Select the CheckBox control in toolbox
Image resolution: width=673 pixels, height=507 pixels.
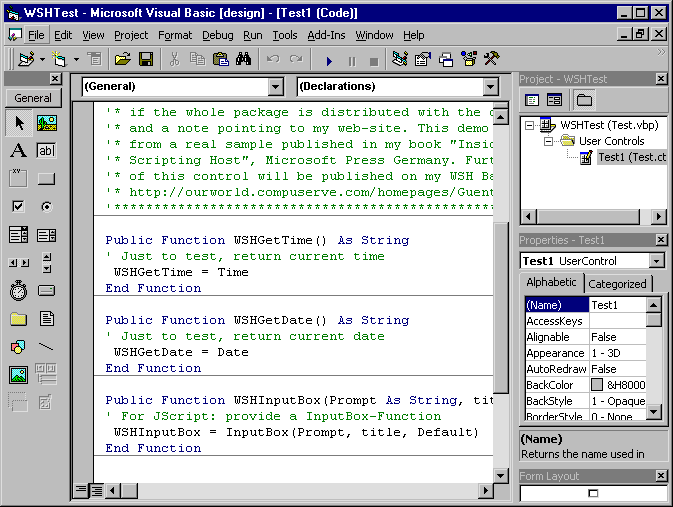18,207
